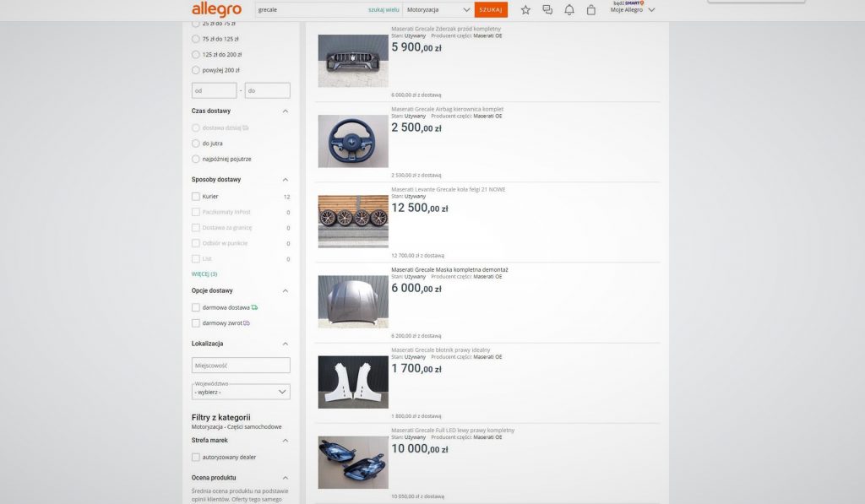The width and height of the screenshot is (865, 504).
Task: Open the Województwo dropdown
Action: [x=241, y=392]
